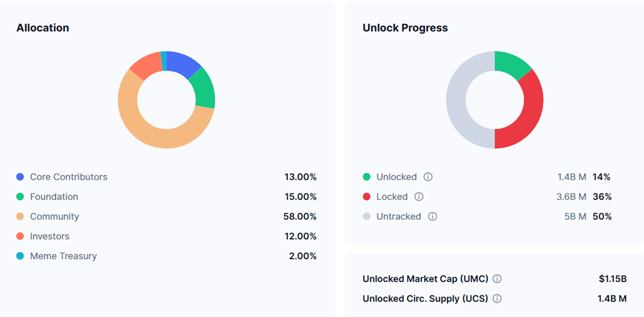Toggle Foundation legend entry
The width and height of the screenshot is (644, 317).
(x=54, y=197)
